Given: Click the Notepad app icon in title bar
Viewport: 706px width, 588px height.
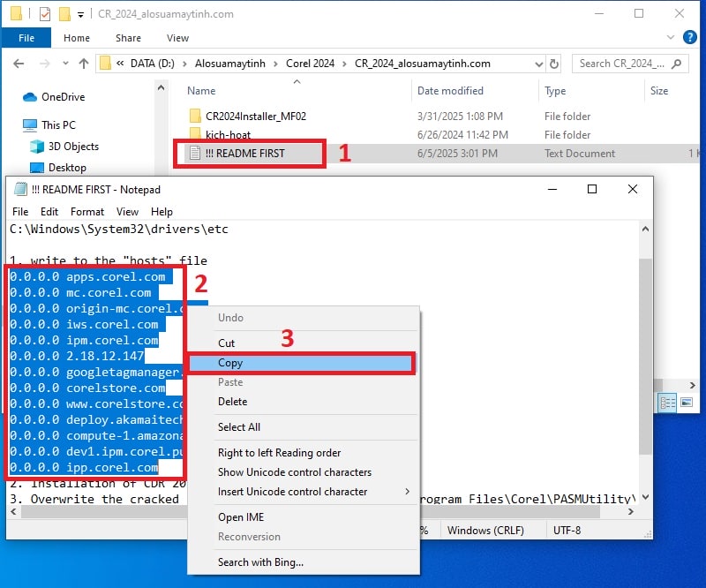Looking at the screenshot, I should (20, 189).
